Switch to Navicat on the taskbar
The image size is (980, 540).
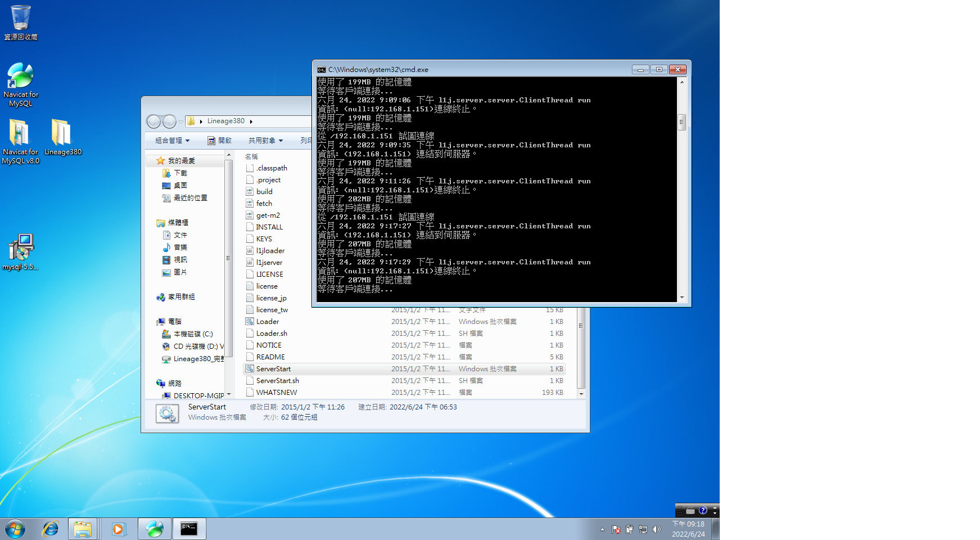coord(154,529)
